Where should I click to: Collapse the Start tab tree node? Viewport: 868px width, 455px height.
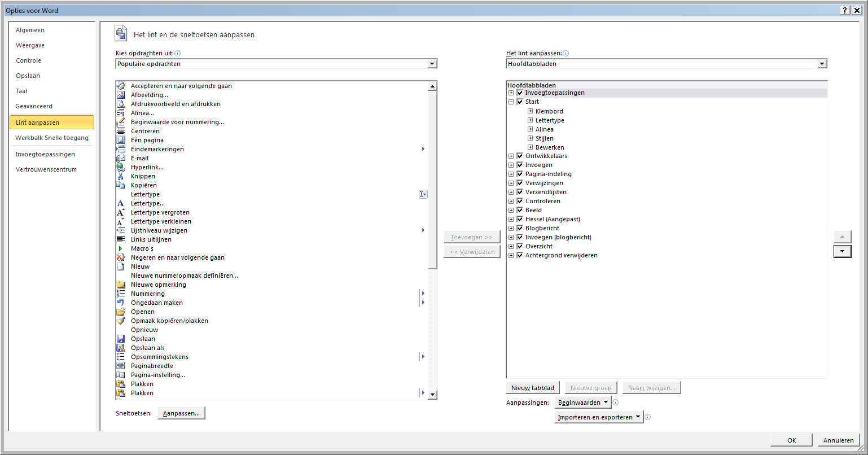click(511, 102)
